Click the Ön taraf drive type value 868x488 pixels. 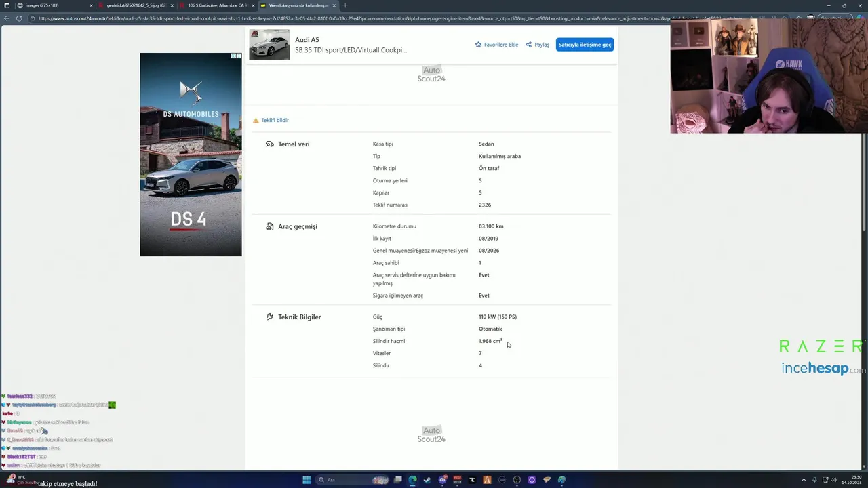pos(489,168)
